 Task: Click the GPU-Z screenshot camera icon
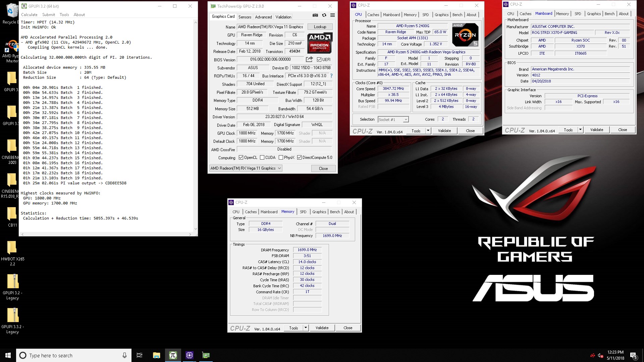(x=315, y=15)
